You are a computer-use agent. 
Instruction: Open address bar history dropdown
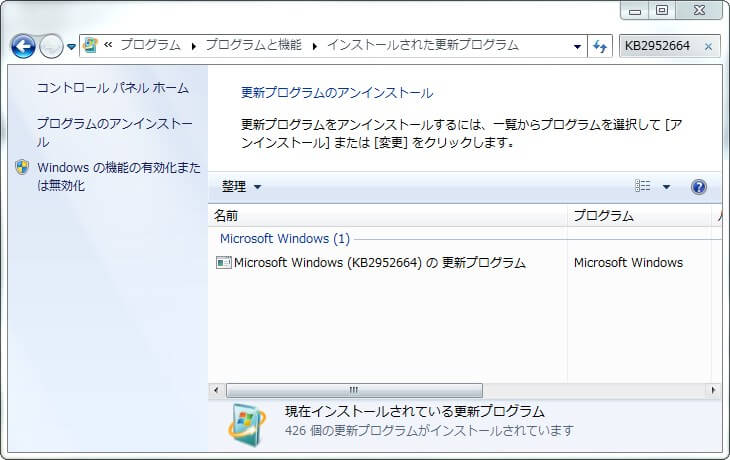pyautogui.click(x=577, y=46)
